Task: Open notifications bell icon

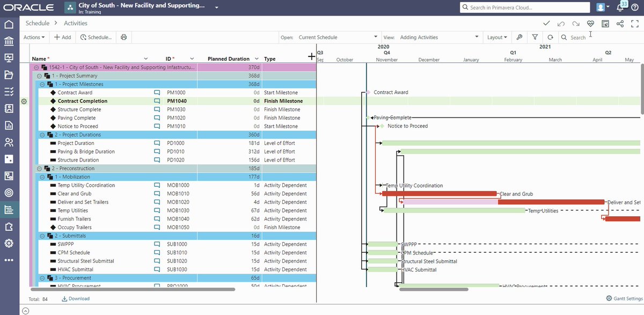Action: (620, 8)
